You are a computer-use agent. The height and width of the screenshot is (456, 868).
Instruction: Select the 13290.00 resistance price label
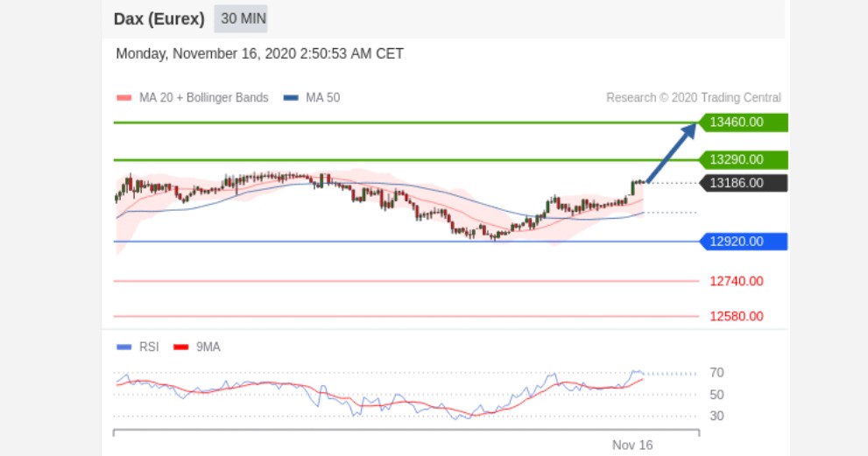[x=743, y=160]
